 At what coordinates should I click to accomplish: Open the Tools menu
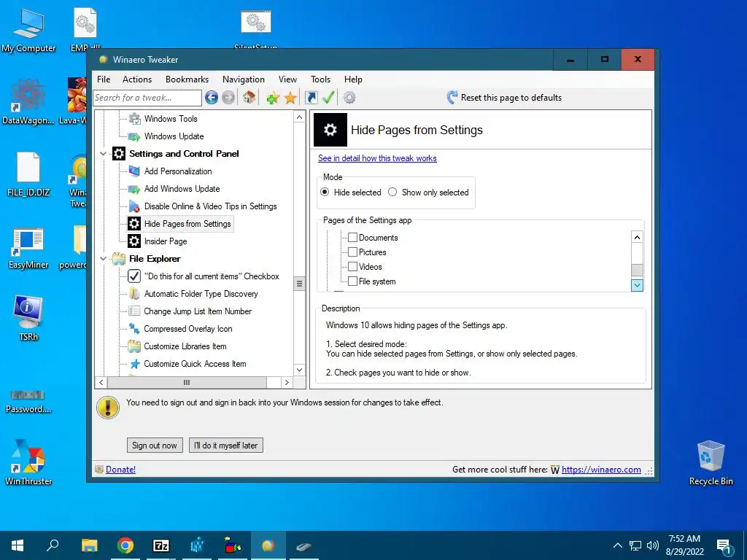[x=321, y=79]
